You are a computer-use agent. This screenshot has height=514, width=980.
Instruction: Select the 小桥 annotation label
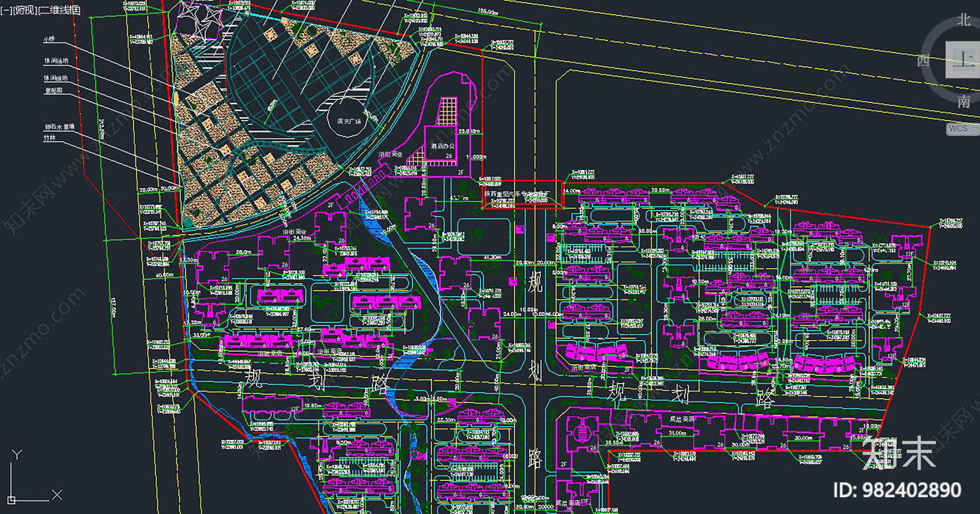click(49, 39)
